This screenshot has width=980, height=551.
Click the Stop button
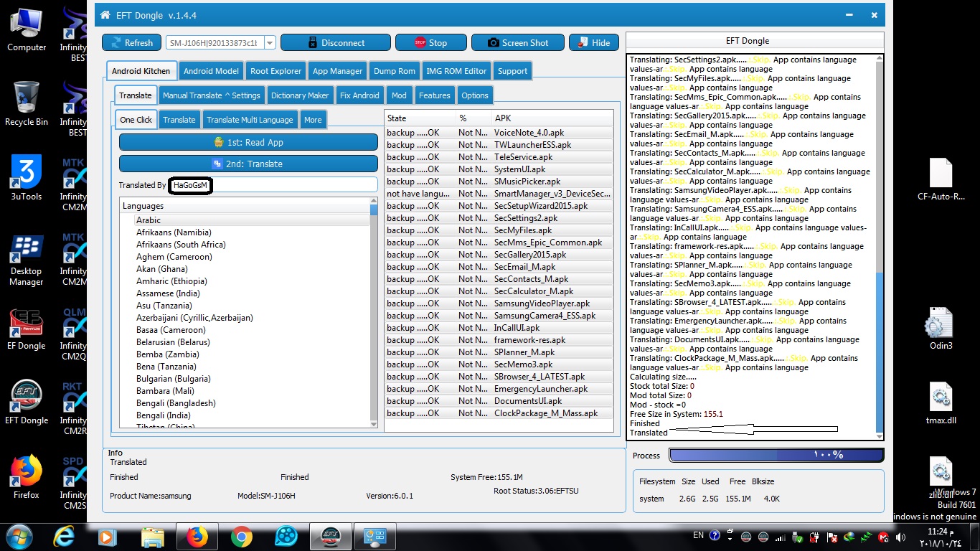click(x=431, y=43)
